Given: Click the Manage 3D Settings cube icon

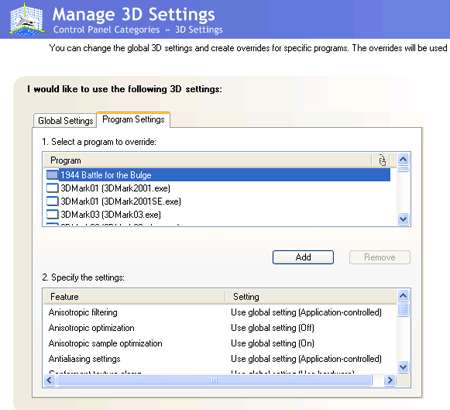Looking at the screenshot, I should point(26,19).
